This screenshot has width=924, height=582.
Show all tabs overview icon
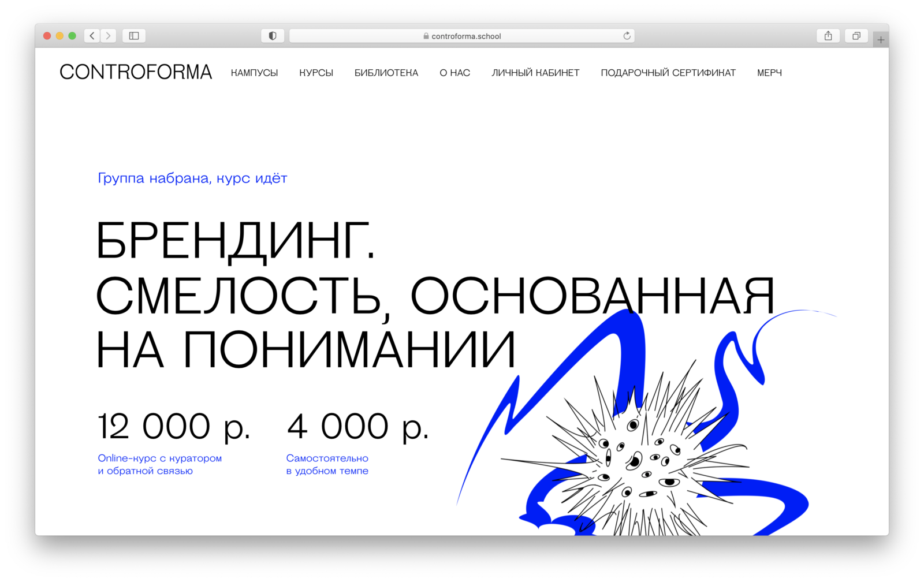tap(856, 36)
